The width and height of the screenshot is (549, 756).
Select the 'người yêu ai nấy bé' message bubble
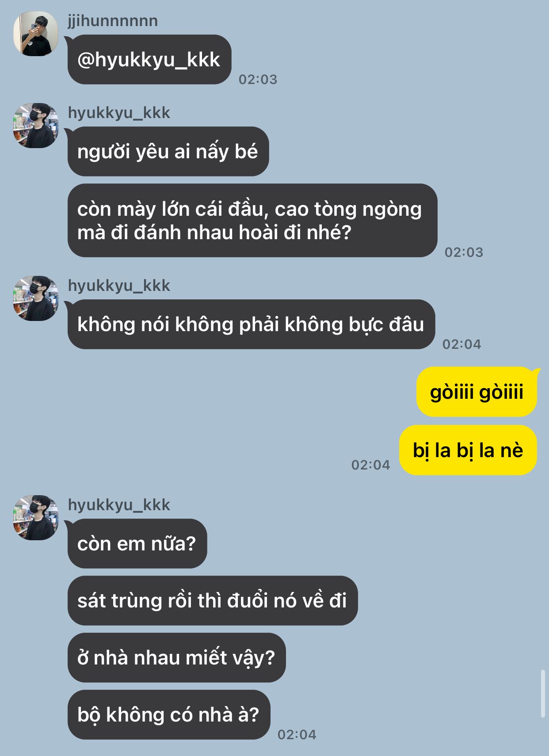(x=168, y=152)
